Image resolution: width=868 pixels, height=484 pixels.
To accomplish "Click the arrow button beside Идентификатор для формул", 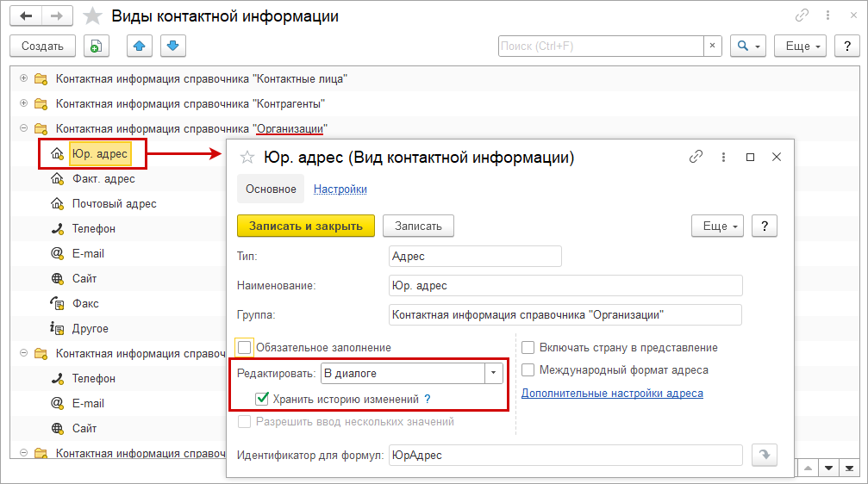I will 765,455.
